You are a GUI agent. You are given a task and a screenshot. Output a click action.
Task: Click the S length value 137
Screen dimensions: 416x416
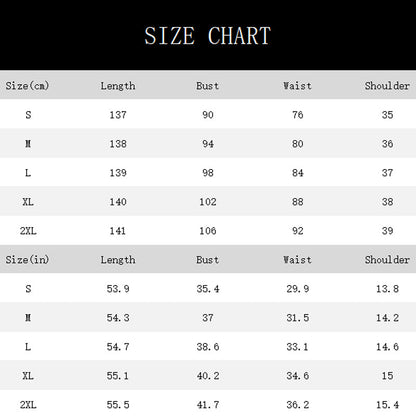[x=118, y=115]
